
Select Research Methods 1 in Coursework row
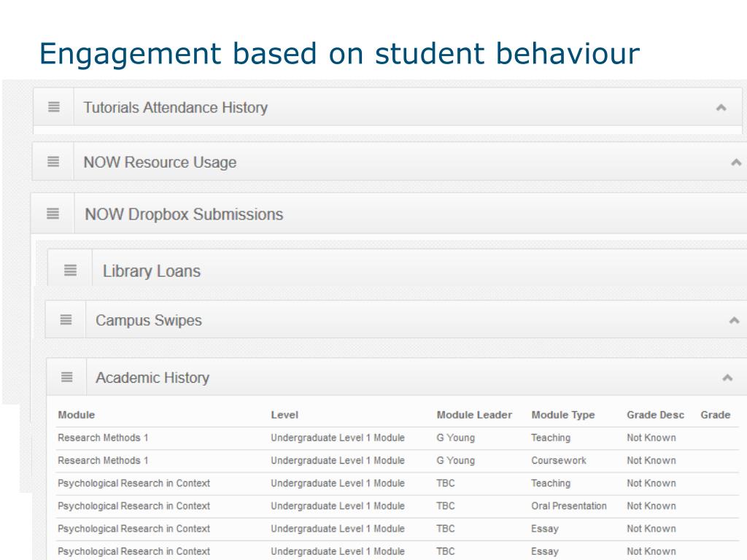point(103,461)
